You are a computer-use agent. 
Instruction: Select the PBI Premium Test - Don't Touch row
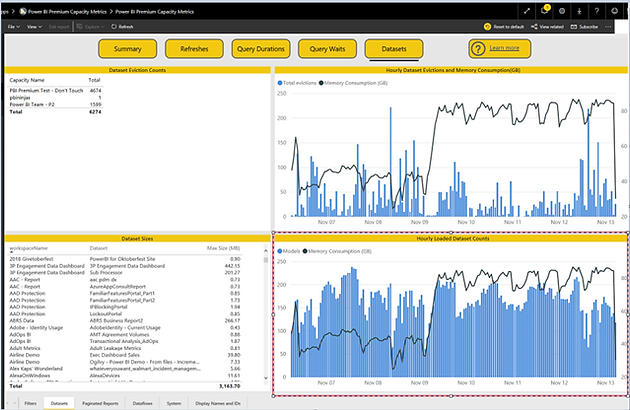[55, 90]
